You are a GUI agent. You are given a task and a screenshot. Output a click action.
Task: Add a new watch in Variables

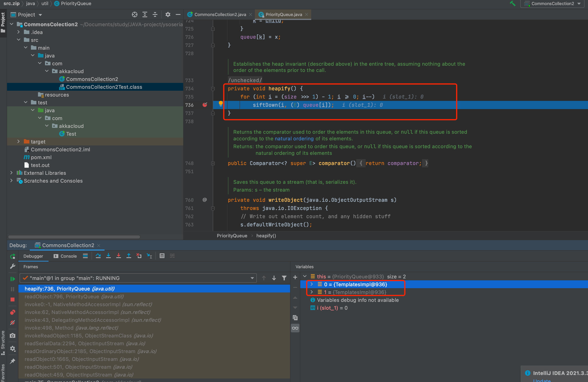(295, 277)
